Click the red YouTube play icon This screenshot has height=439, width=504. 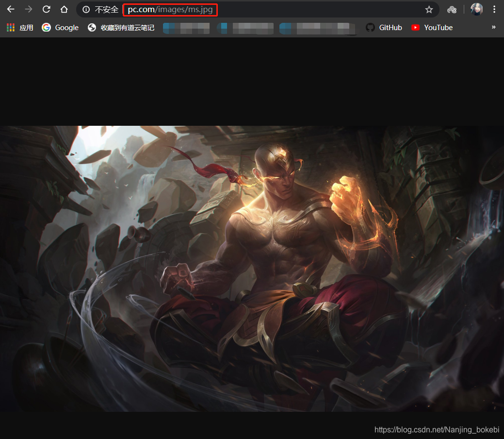pos(415,28)
